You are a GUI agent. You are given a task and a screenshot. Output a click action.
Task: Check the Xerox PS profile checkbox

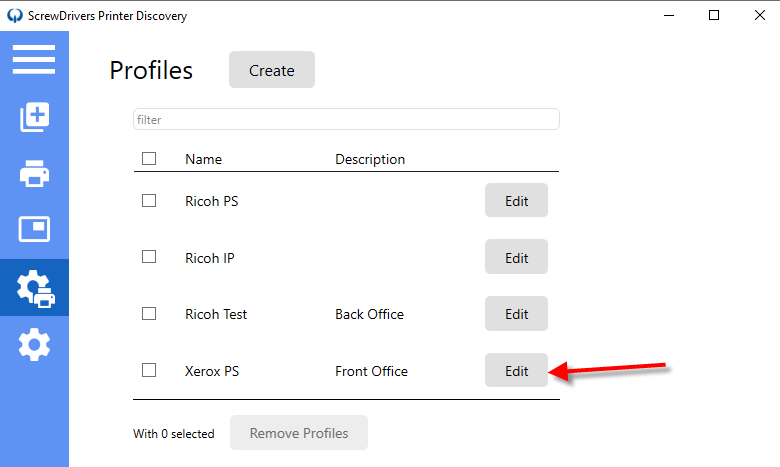pyautogui.click(x=149, y=370)
